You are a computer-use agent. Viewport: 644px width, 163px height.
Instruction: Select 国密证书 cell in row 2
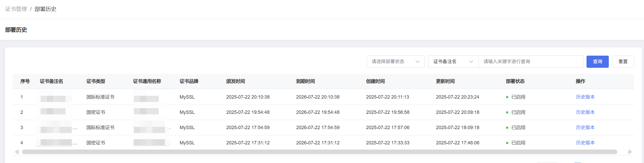96,112
